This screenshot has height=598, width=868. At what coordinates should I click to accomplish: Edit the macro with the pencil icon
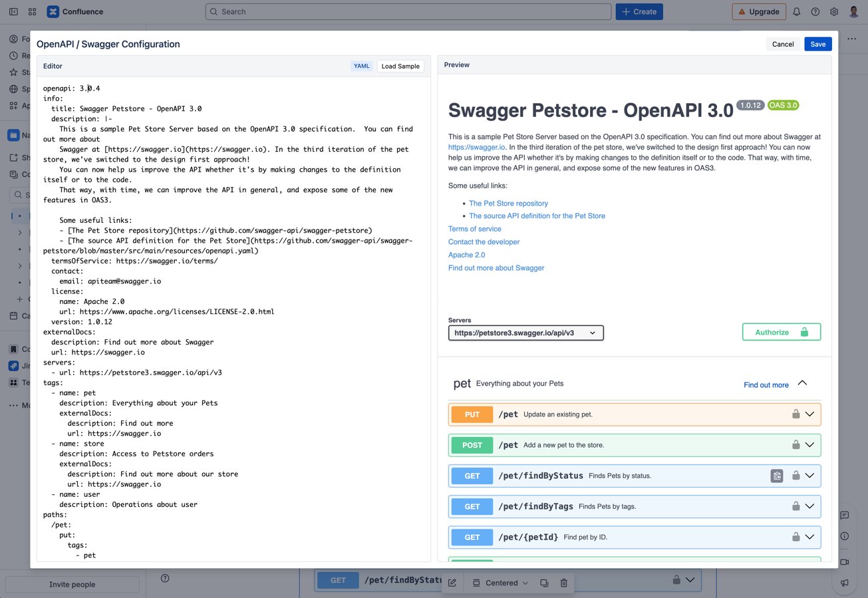point(452,582)
